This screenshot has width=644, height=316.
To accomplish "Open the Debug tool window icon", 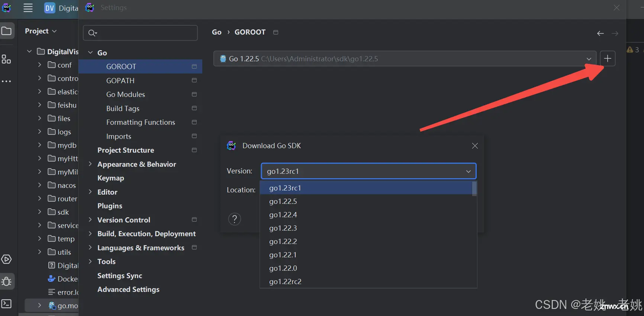I will click(6, 281).
